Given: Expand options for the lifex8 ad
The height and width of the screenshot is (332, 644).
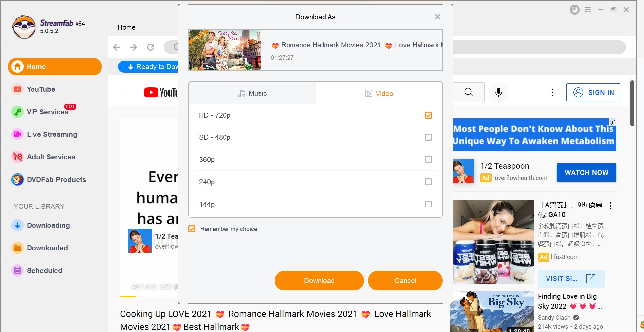Looking at the screenshot, I should [x=611, y=206].
